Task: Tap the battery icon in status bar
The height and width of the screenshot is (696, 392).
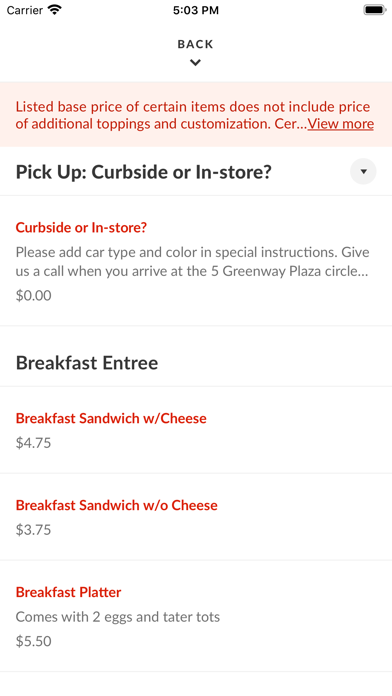Action: (374, 10)
